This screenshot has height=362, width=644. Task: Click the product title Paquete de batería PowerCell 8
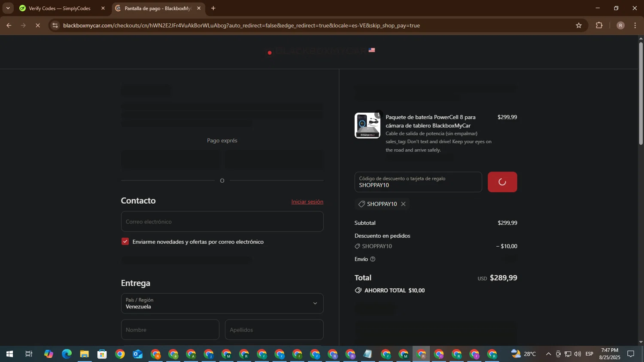pyautogui.click(x=431, y=121)
